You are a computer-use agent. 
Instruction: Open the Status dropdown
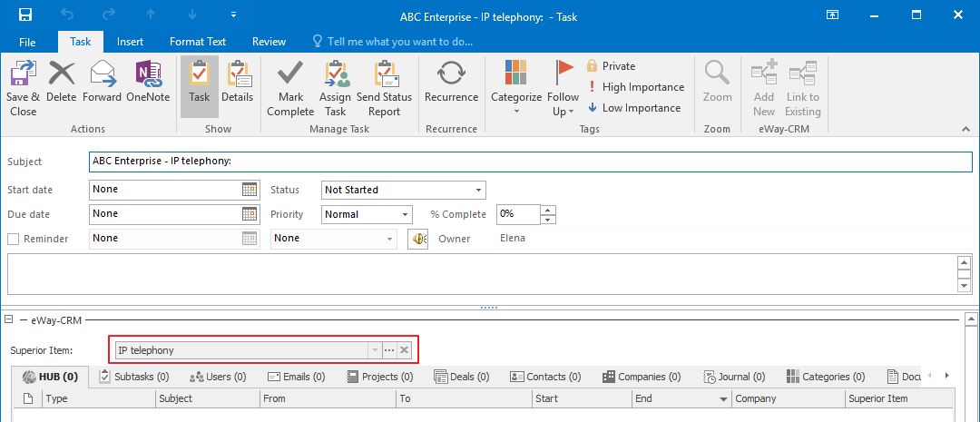click(478, 190)
